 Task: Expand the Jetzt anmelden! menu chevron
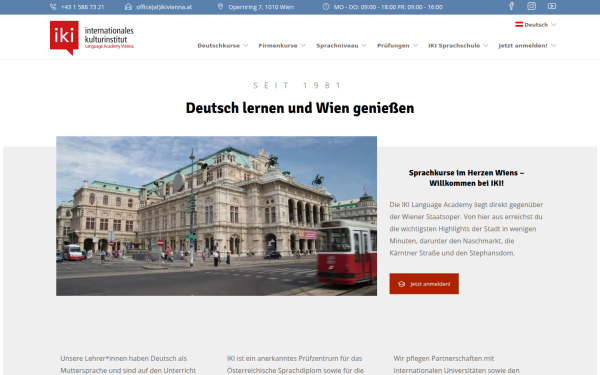(x=553, y=46)
